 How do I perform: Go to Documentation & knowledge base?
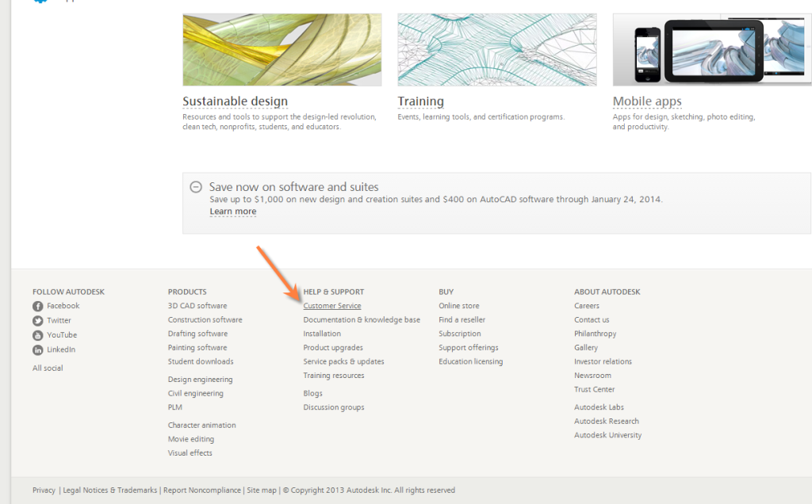pyautogui.click(x=362, y=320)
